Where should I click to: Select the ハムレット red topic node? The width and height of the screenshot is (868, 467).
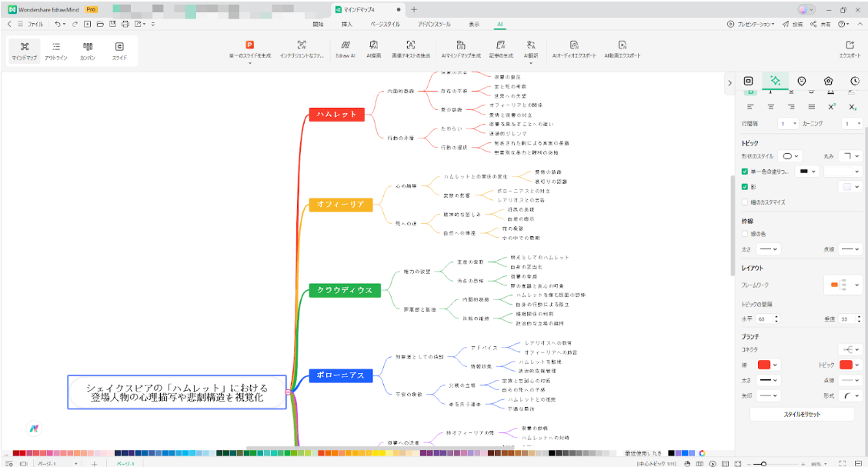pos(336,115)
